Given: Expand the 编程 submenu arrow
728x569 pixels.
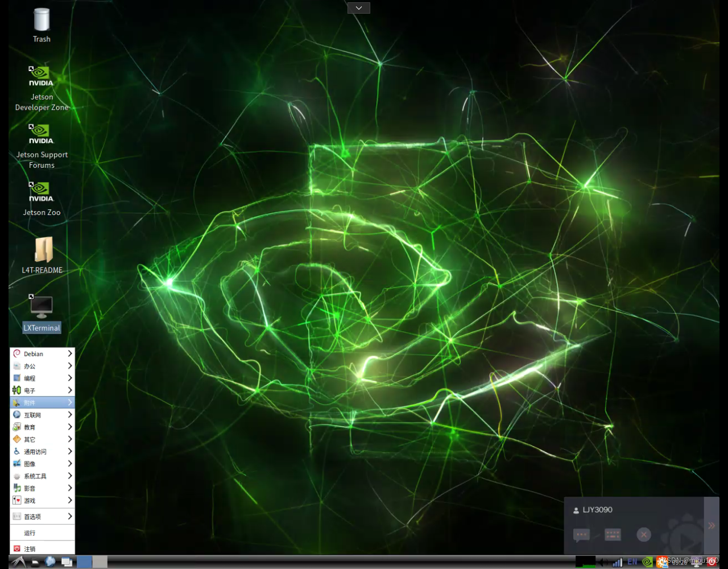Looking at the screenshot, I should (x=70, y=378).
